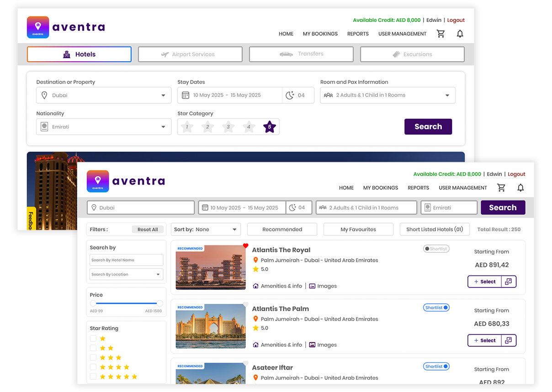Click the Reset All filters button

(148, 229)
